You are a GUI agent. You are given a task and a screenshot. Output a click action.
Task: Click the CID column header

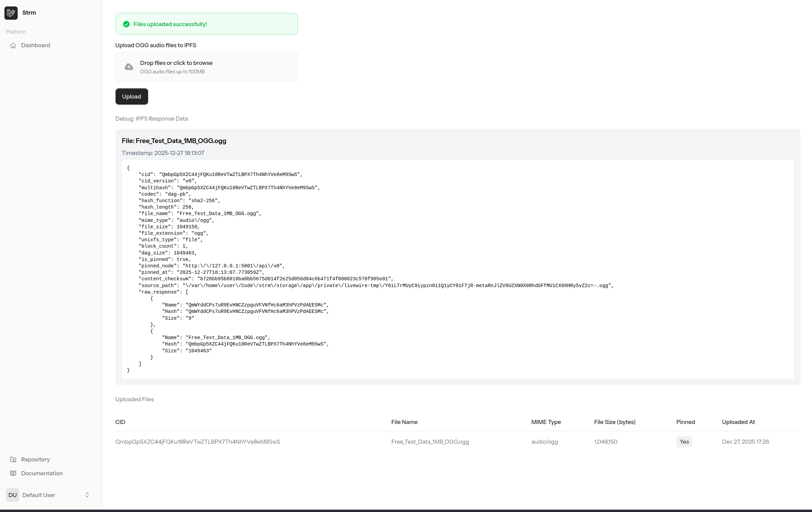(x=120, y=422)
